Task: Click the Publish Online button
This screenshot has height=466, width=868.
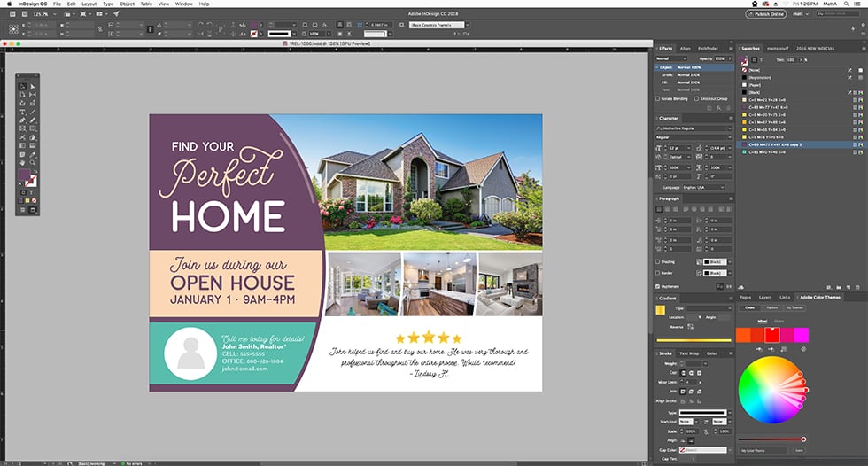Action: point(765,14)
